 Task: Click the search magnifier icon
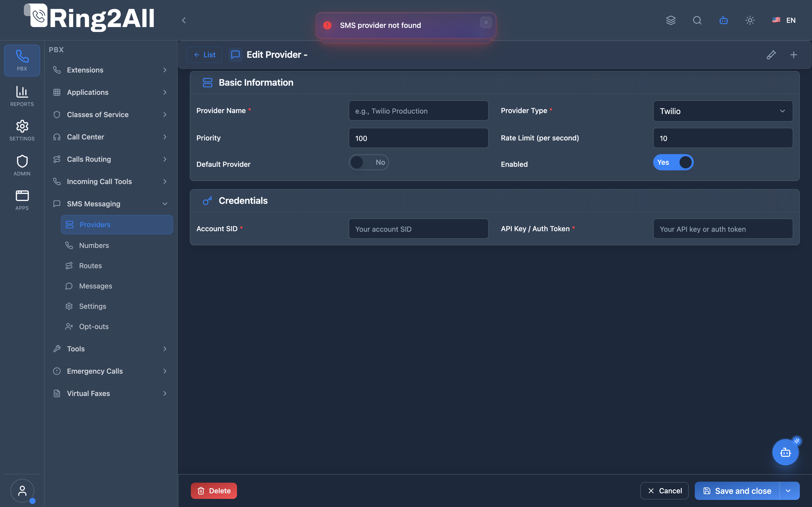697,21
